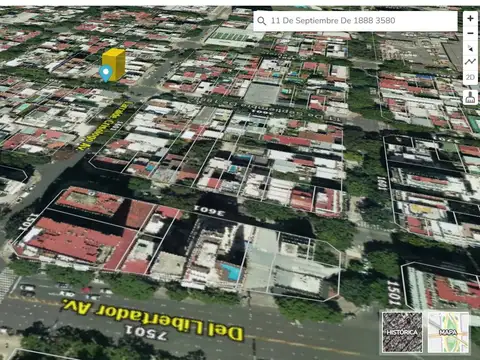480x360 pixels.
Task: Click the '3601' block number label
Action: coord(209,210)
